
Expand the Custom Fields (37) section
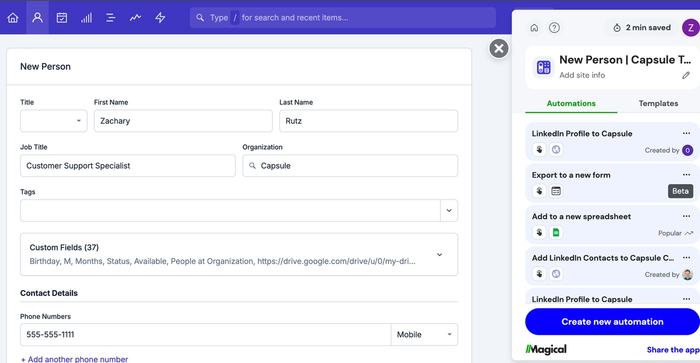click(x=239, y=254)
